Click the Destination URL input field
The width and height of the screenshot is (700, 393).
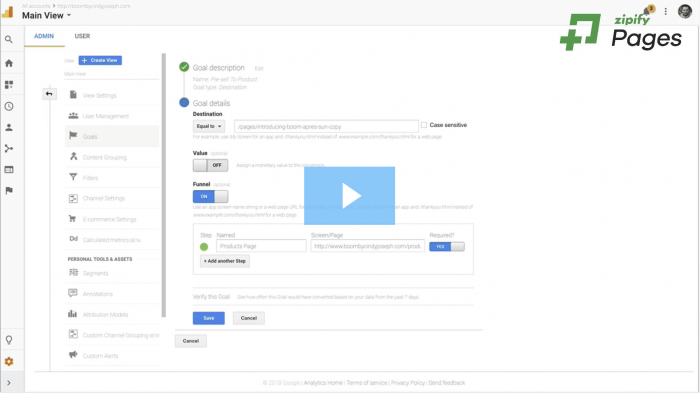tap(326, 126)
